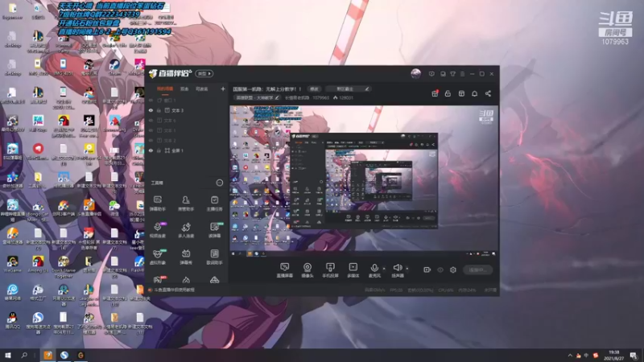Open the 歌词助手 lyrics assistant tool
The image size is (644, 362).
(x=214, y=257)
